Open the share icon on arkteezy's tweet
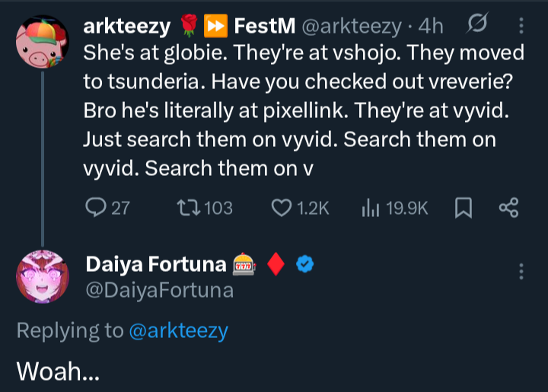 point(508,207)
